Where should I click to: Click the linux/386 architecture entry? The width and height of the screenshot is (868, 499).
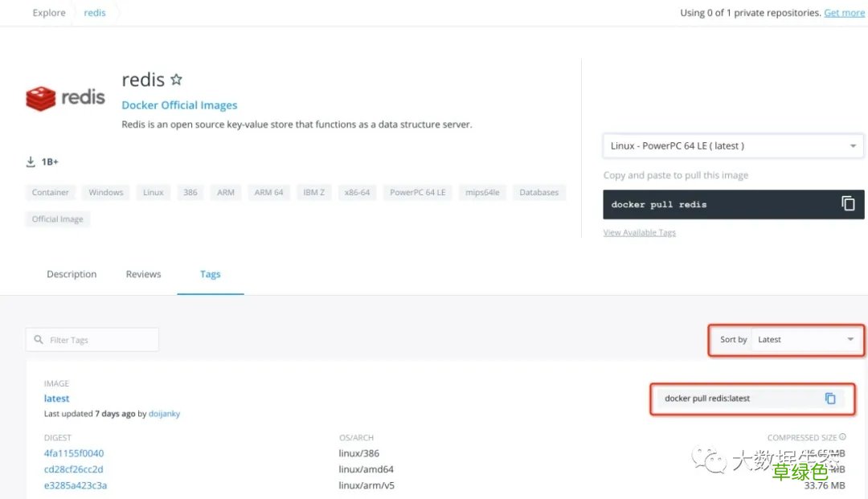pos(359,453)
